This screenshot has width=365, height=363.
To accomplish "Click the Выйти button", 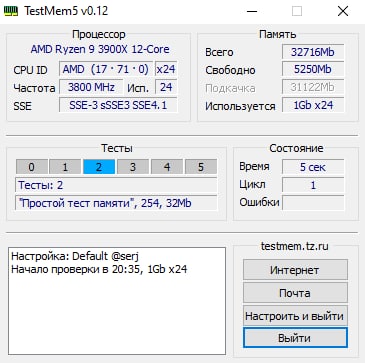I will click(295, 338).
